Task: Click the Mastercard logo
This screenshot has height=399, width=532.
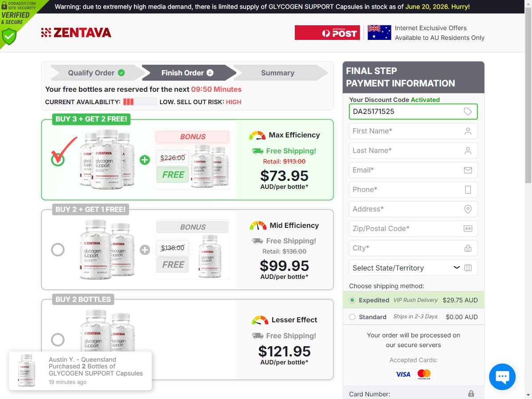Action: click(x=424, y=374)
